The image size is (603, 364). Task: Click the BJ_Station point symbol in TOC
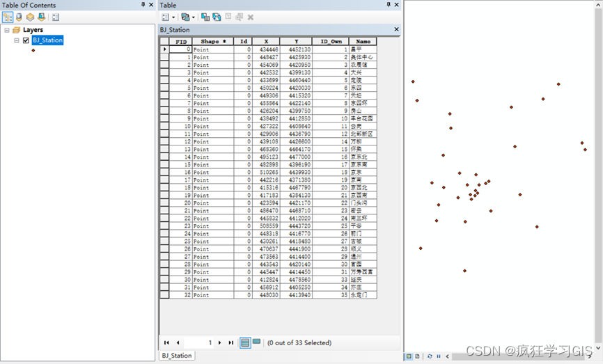point(33,50)
